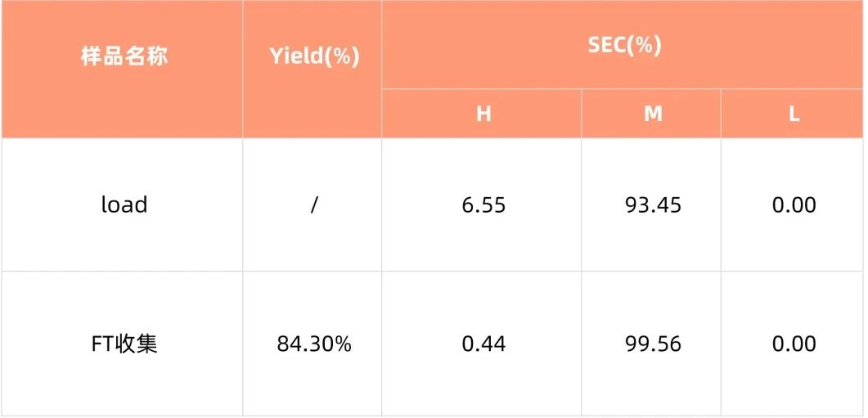This screenshot has width=868, height=418.
Task: Click the 99.56 value cell
Action: tap(652, 344)
